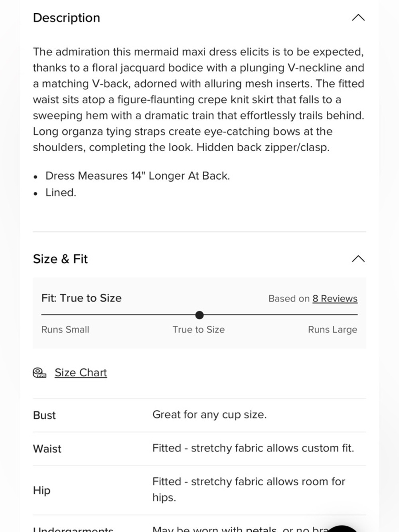
Task: Click the Runs Small label
Action: point(65,330)
